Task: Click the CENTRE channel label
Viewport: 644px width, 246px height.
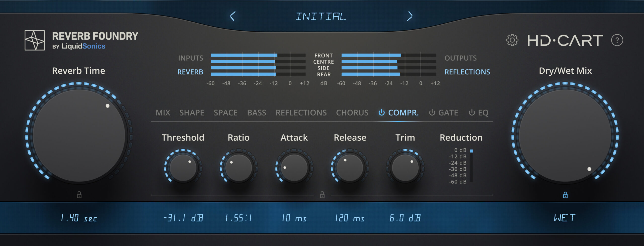Action: click(324, 62)
